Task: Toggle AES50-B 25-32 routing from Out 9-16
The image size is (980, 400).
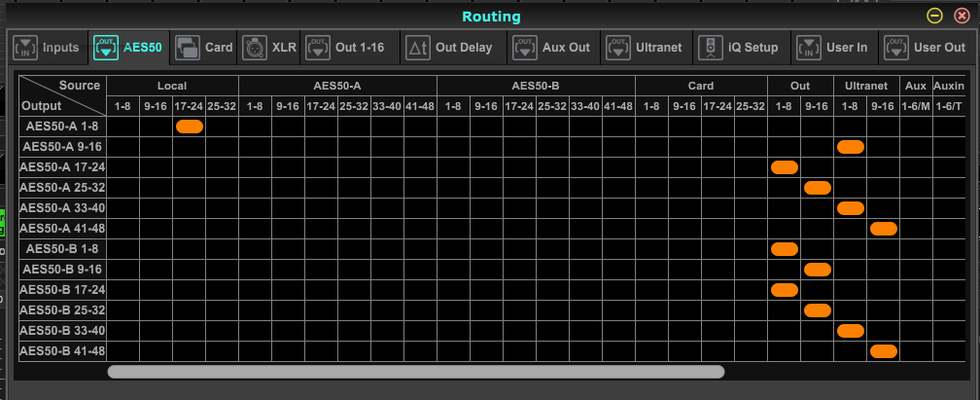Action: pyautogui.click(x=818, y=310)
